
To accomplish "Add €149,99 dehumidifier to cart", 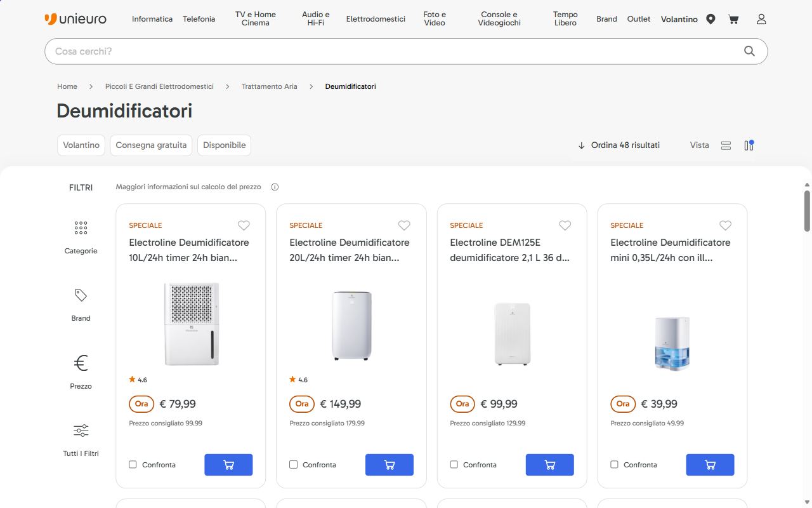I will pyautogui.click(x=389, y=465).
